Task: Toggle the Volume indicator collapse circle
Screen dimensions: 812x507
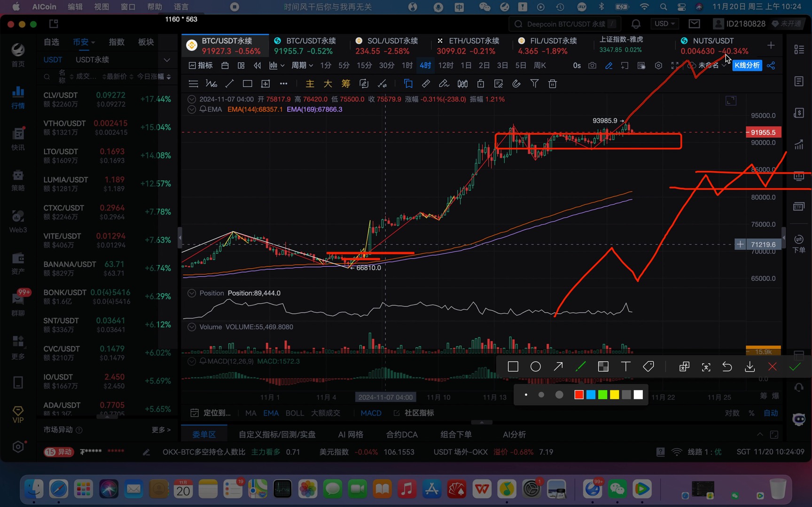Action: 192,327
